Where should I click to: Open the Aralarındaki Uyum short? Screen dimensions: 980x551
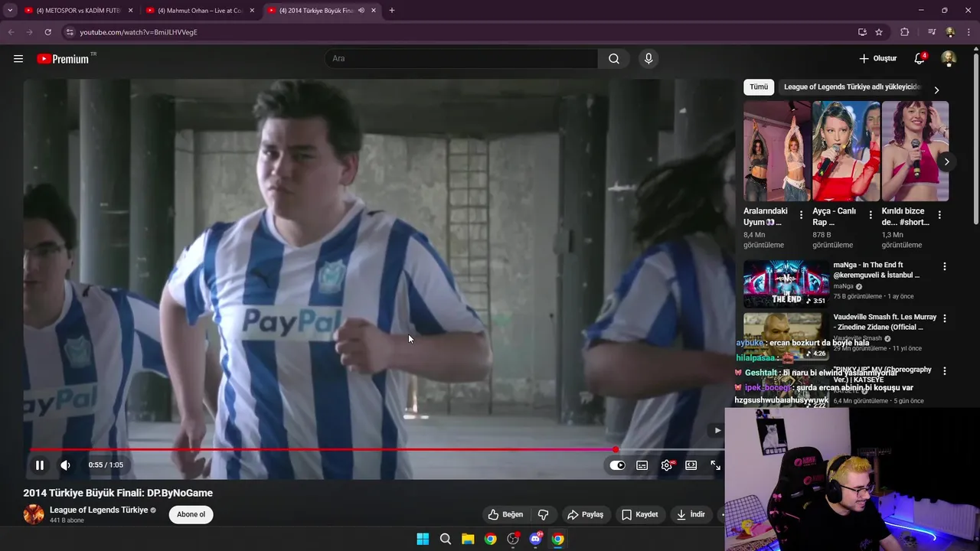(776, 151)
